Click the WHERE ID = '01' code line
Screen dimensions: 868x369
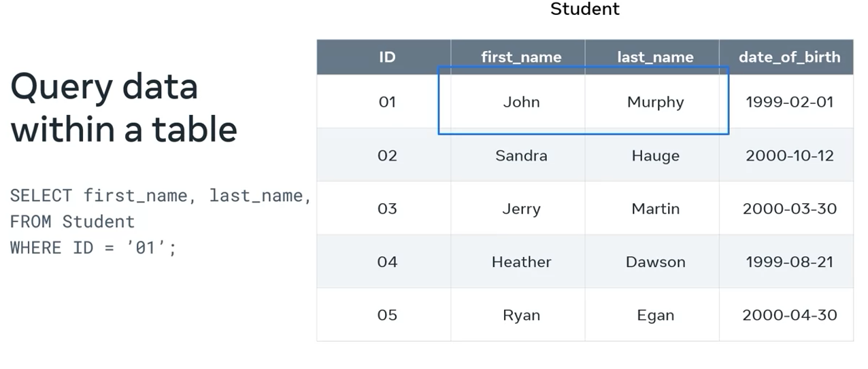93,247
